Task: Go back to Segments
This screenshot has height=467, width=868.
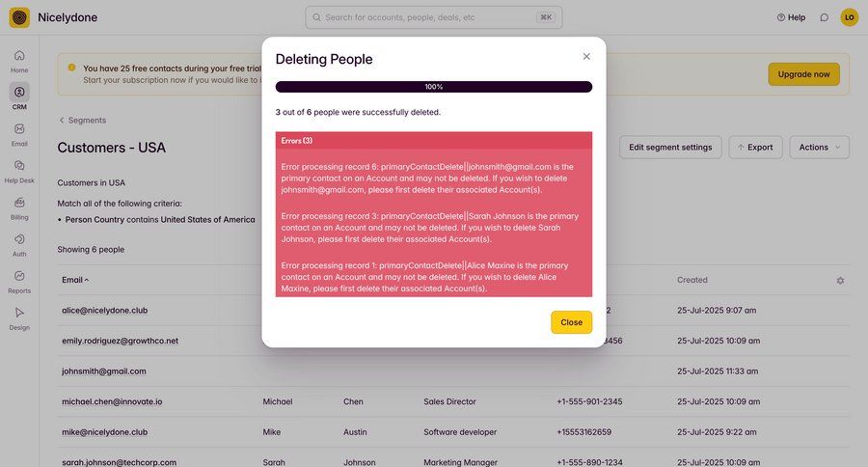Action: tap(83, 121)
